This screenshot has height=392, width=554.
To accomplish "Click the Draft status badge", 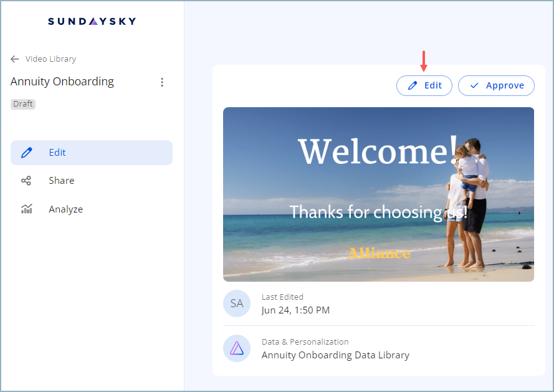I will [x=23, y=104].
